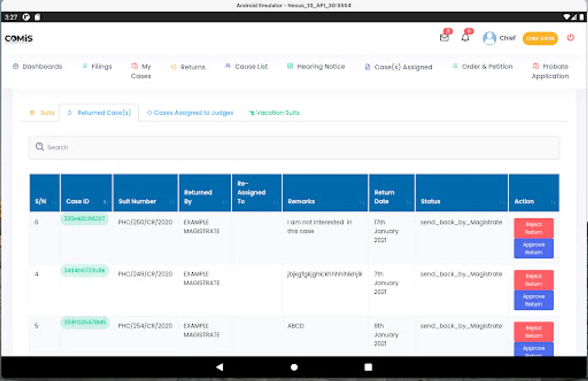The image size is (588, 381).
Task: Click the COMIS logo
Action: 19,38
